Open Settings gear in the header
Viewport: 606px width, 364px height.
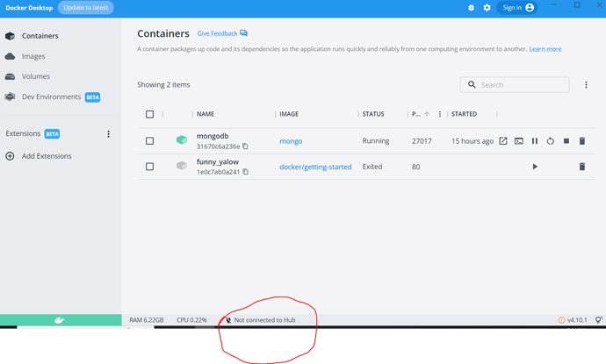coord(487,8)
